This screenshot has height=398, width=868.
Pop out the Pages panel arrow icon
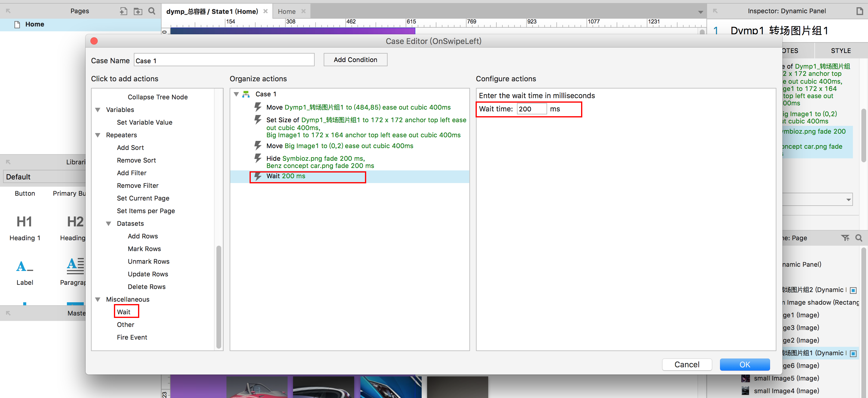[x=8, y=11]
